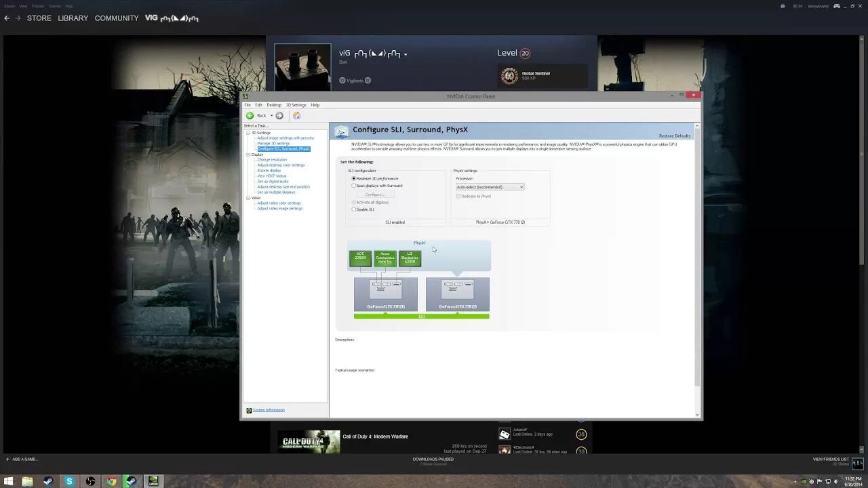The width and height of the screenshot is (868, 488).
Task: Click the GeForce GTX 770 (1) card
Action: click(x=386, y=295)
